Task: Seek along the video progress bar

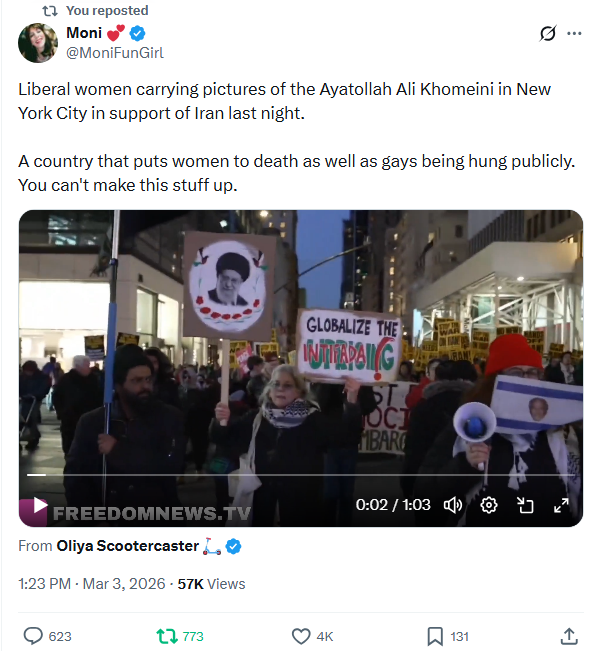Action: (301, 475)
